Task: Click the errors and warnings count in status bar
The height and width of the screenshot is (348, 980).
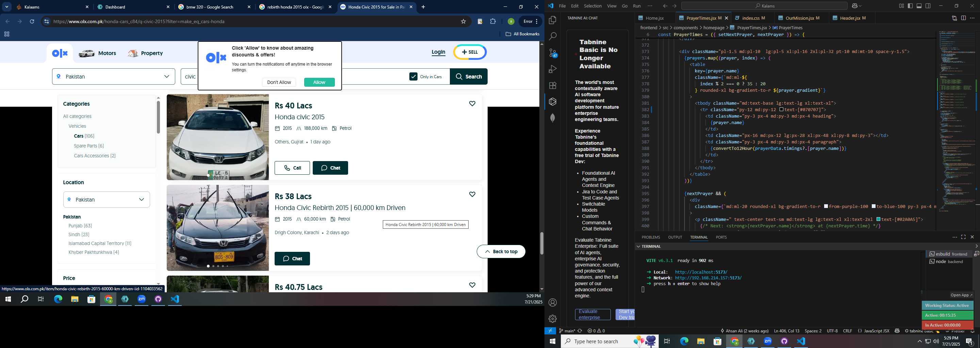Action: pyautogui.click(x=596, y=331)
